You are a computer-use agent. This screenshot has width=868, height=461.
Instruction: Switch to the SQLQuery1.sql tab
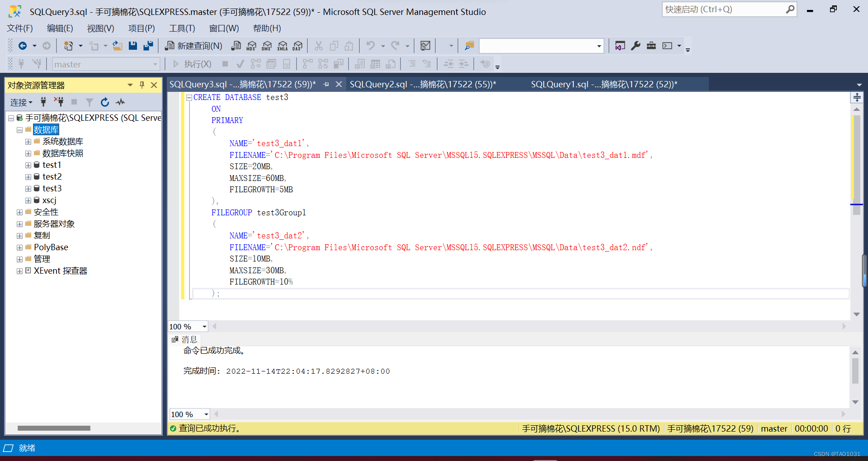pos(604,84)
